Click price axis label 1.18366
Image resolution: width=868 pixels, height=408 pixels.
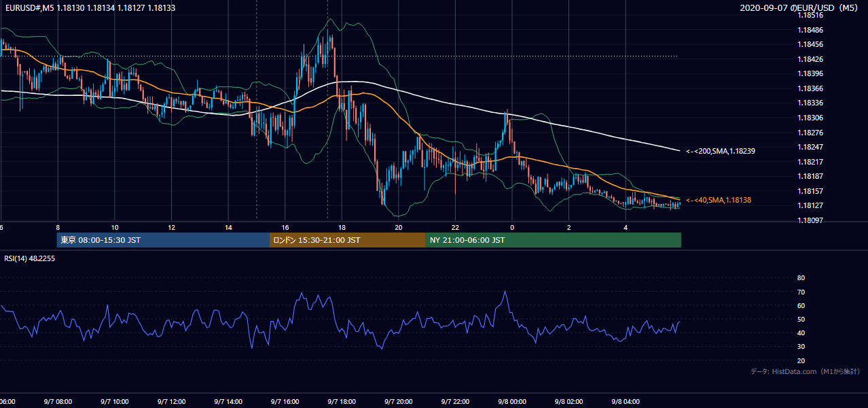pyautogui.click(x=810, y=88)
